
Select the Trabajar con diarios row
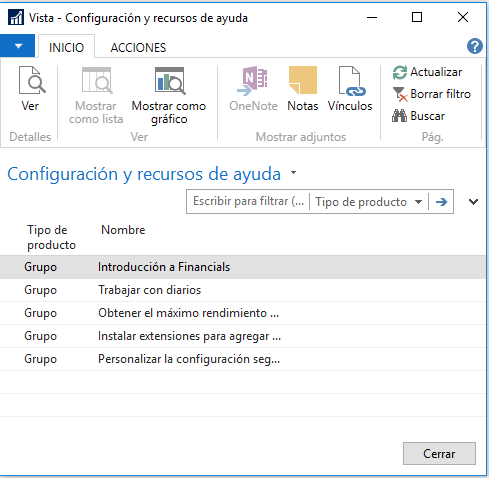(243, 290)
